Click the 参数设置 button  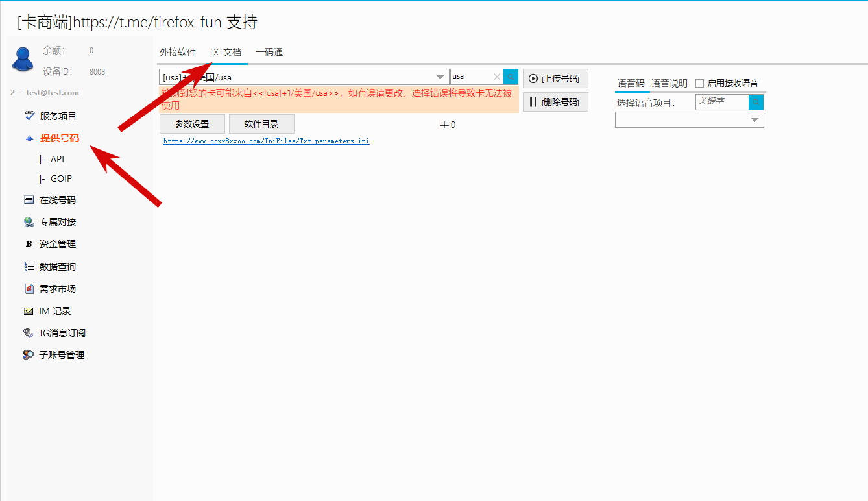(192, 124)
